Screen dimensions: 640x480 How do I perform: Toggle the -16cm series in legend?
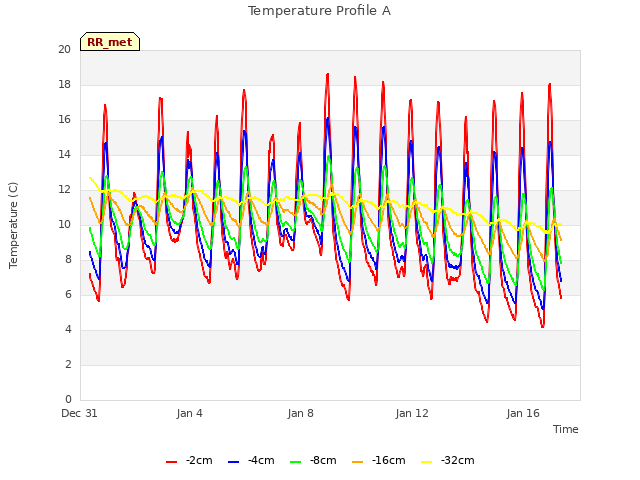(379, 461)
